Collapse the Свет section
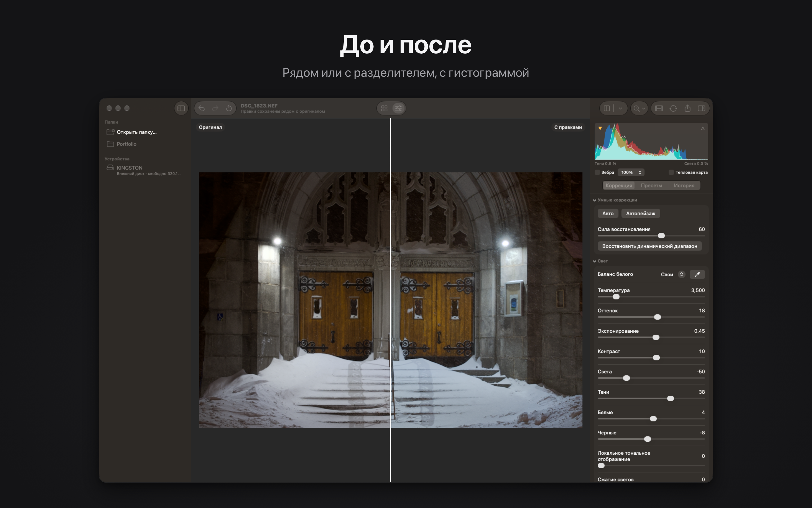Screen dimensions: 812x508 point(595,261)
